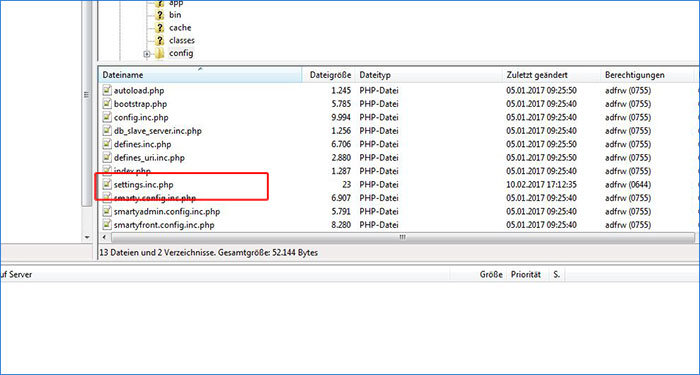The width and height of the screenshot is (700, 375).
Task: Click smartyfront.config.inc.php size value 8.280
Action: point(341,225)
